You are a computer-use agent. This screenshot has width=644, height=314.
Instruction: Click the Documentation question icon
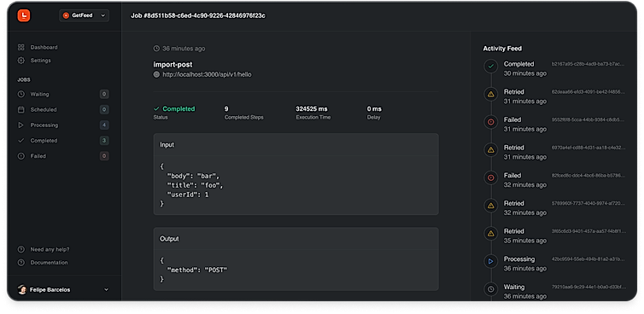coord(21,262)
